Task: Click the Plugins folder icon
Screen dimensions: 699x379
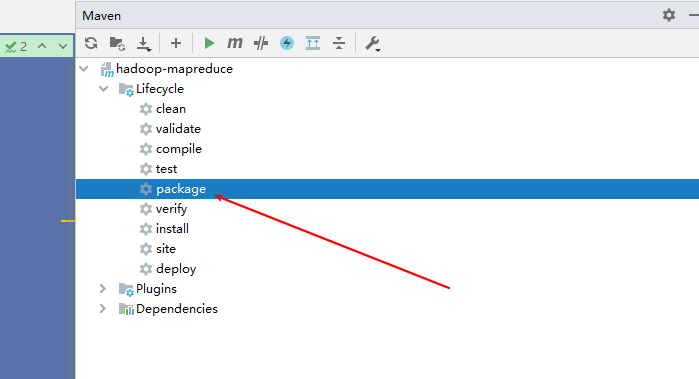Action: click(x=126, y=290)
